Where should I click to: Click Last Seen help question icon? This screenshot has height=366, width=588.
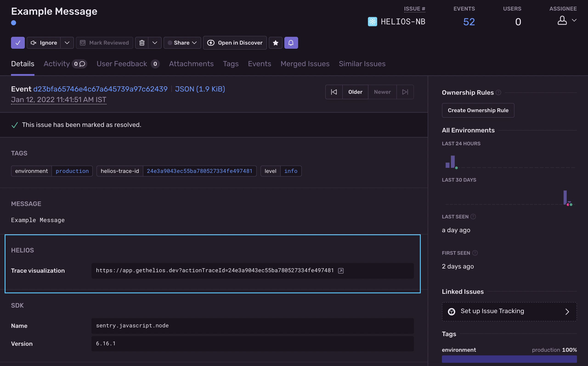point(473,217)
